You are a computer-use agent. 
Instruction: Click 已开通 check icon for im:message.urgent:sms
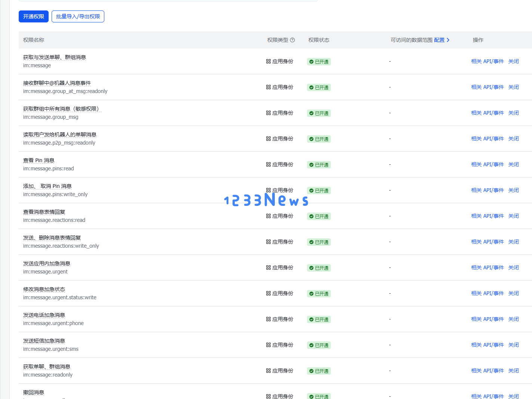click(311, 345)
